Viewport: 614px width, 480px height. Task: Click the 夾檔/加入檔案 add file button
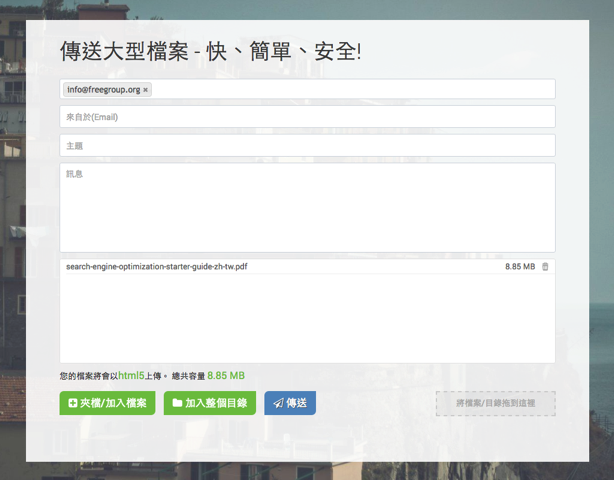(x=107, y=403)
